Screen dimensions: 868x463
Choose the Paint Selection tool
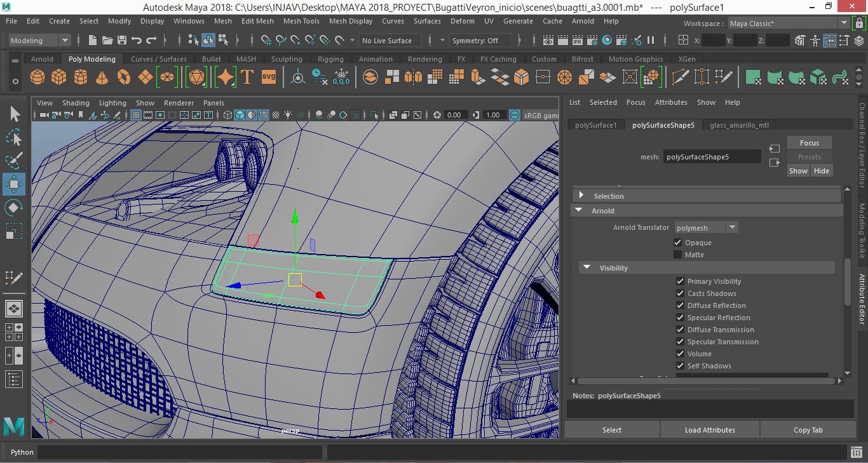[14, 161]
